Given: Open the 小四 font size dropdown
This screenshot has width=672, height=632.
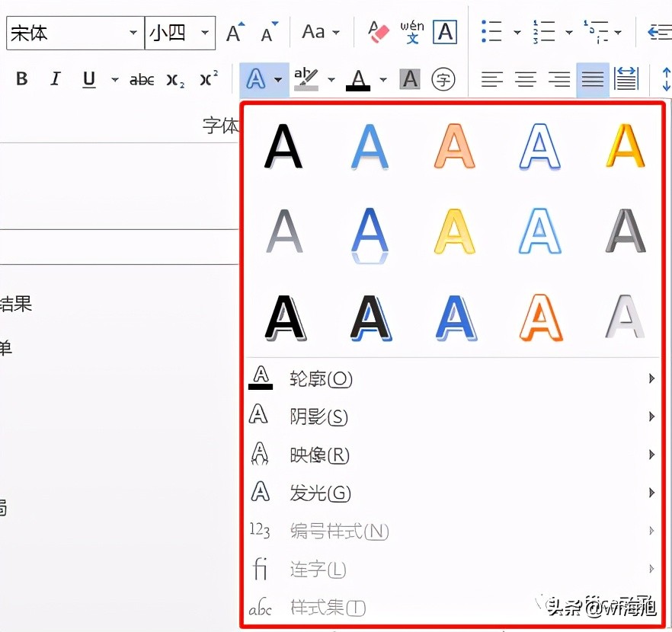Looking at the screenshot, I should 203,34.
